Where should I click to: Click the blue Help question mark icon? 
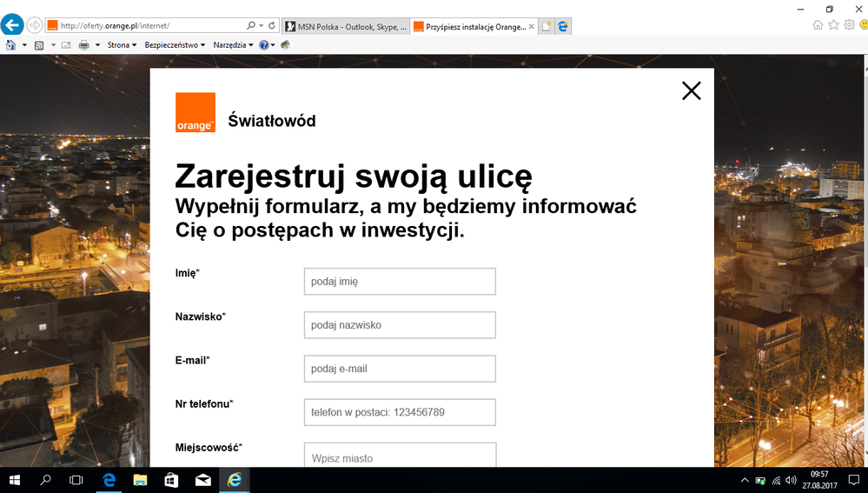[x=264, y=45]
